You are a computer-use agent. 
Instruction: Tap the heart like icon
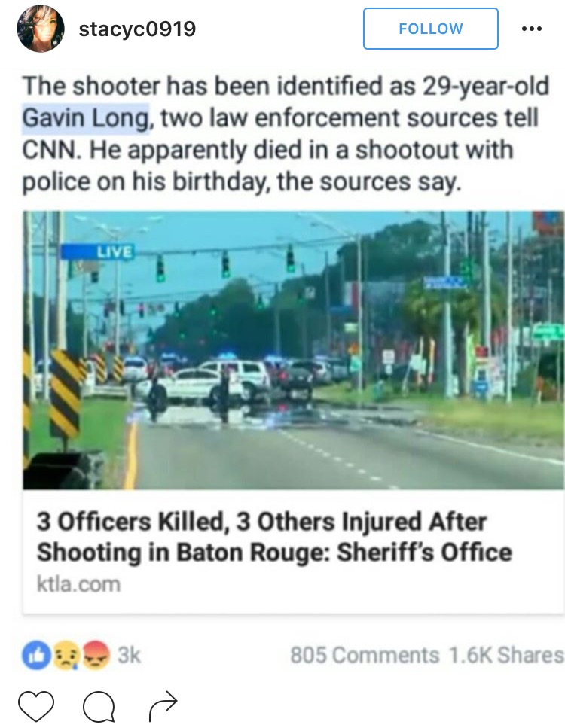coord(36,705)
